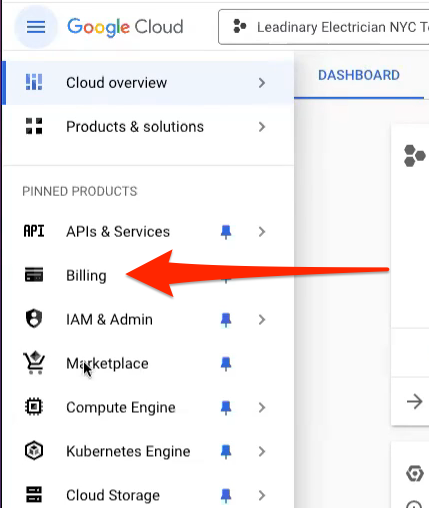Click the right arrow on dashboard card
This screenshot has height=508, width=429.
pos(415,401)
